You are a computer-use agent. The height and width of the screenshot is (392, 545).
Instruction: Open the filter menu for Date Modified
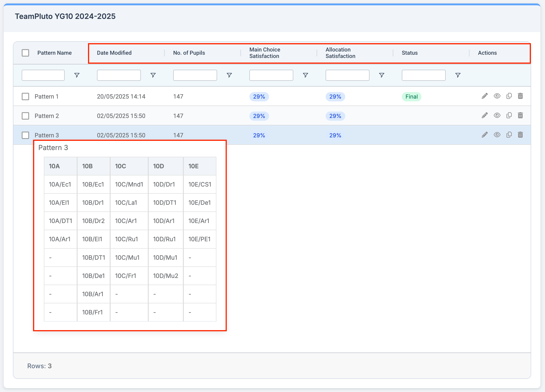pyautogui.click(x=153, y=75)
